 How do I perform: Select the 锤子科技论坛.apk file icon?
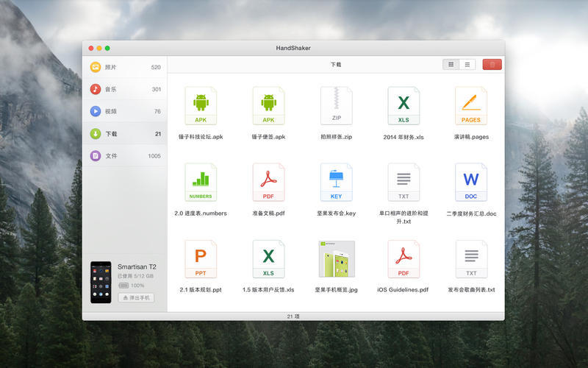[x=201, y=107]
